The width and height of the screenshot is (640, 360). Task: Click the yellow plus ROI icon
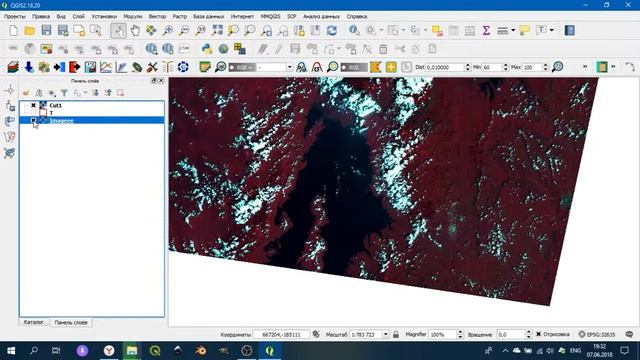tap(391, 67)
